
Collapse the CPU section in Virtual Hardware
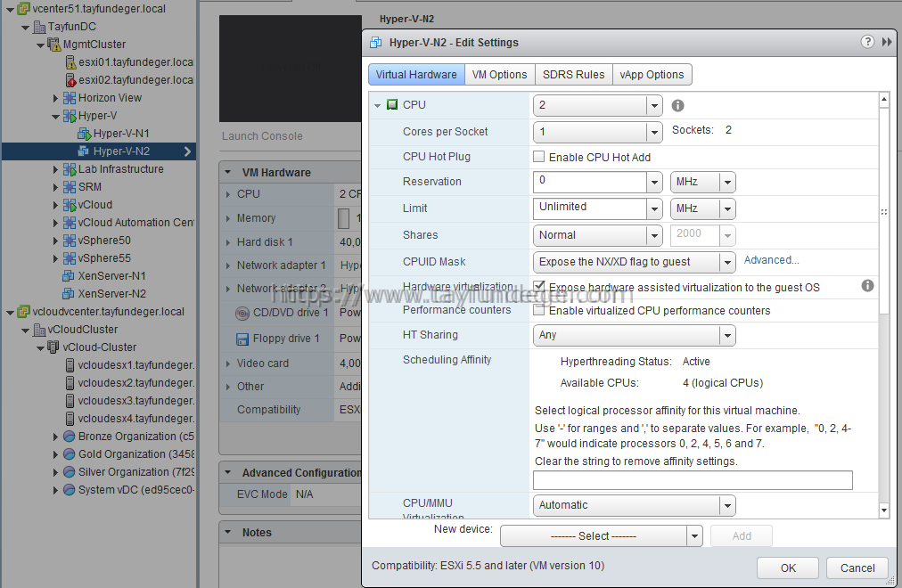click(377, 105)
